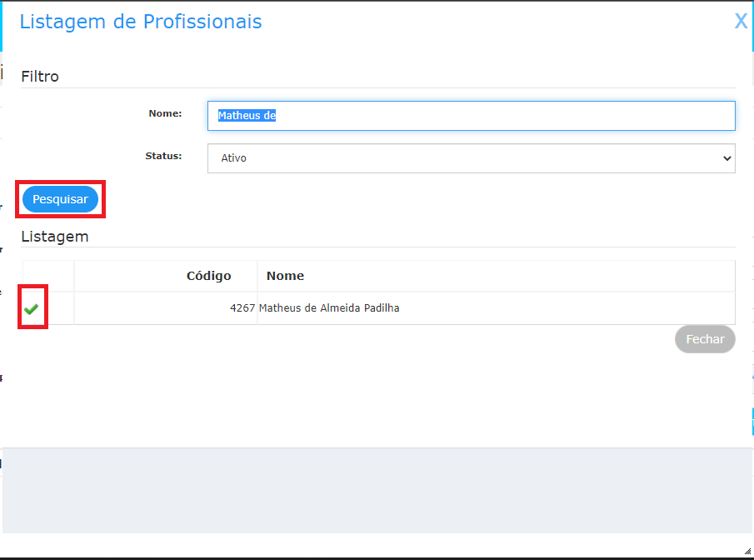This screenshot has width=754, height=560.
Task: Click the code 4267 cell
Action: pos(166,307)
